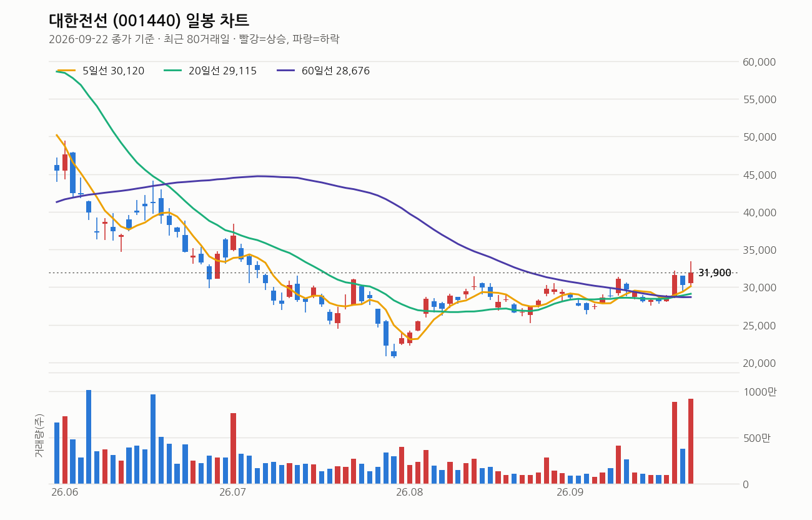Viewport: 812px width, 520px height.
Task: Click the current price label "31,900"
Action: [x=715, y=273]
